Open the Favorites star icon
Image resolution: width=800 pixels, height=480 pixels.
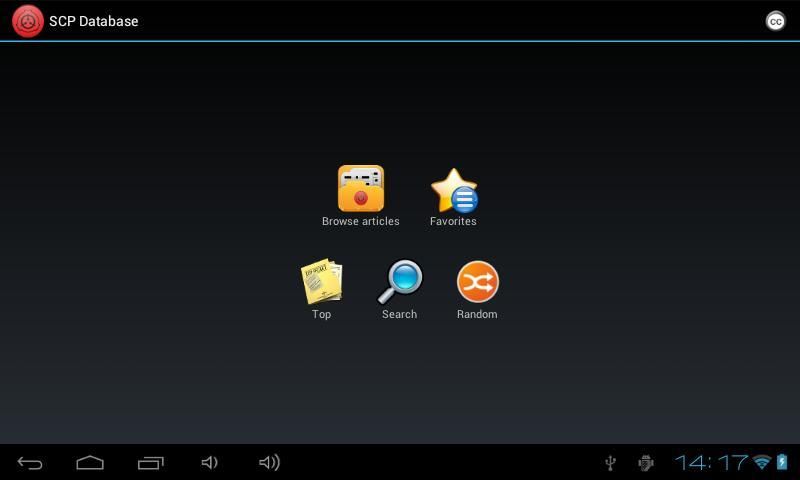(453, 190)
